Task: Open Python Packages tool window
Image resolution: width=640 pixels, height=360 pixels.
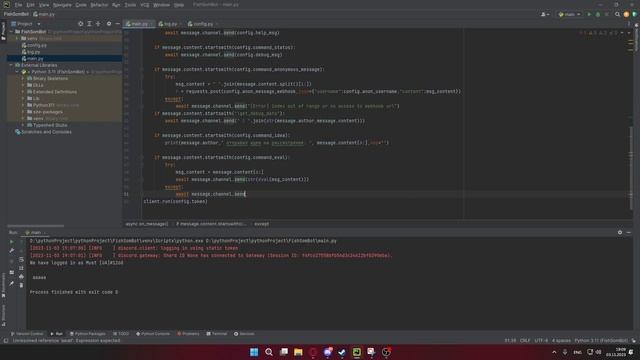Action: coord(88,333)
